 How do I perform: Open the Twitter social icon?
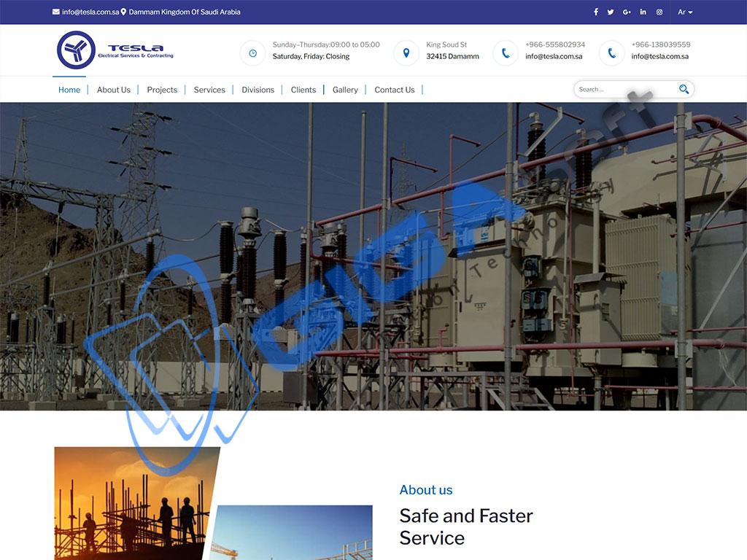611,12
